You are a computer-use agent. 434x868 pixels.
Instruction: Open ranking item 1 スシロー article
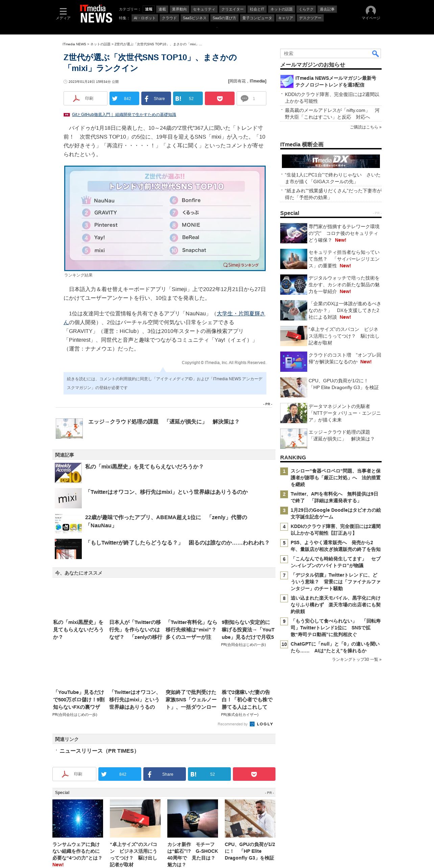pyautogui.click(x=336, y=478)
